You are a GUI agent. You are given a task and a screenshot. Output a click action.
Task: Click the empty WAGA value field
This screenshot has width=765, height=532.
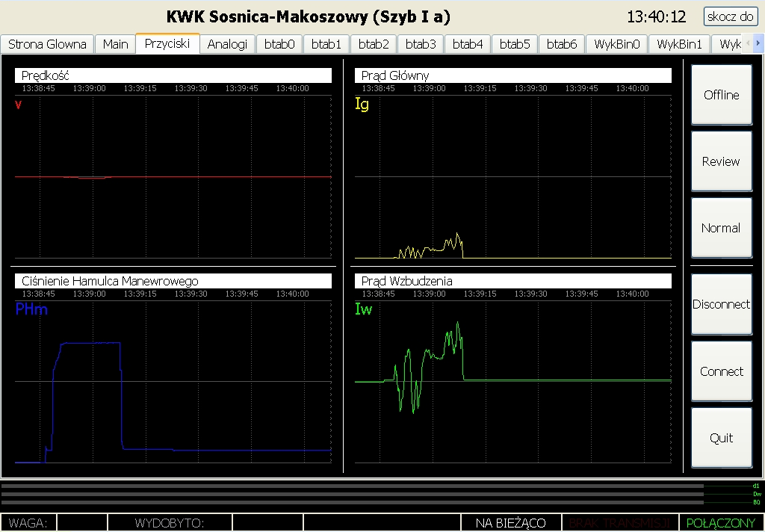(x=82, y=523)
